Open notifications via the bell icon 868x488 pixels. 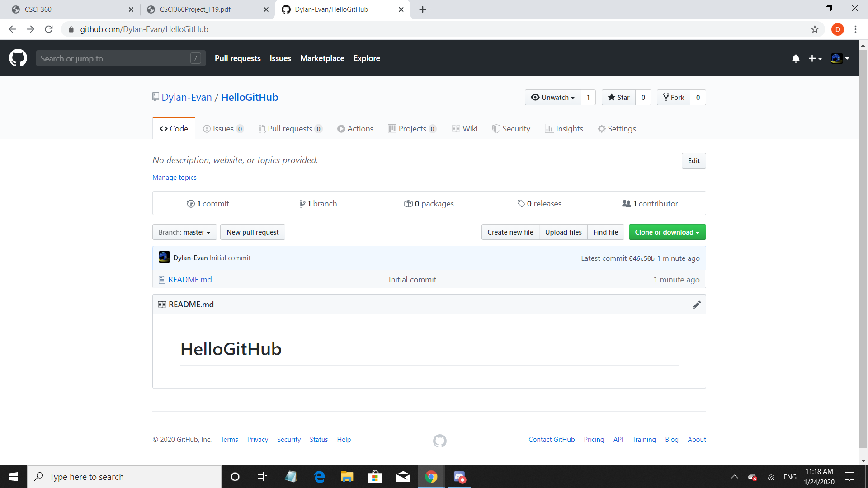[x=796, y=58]
